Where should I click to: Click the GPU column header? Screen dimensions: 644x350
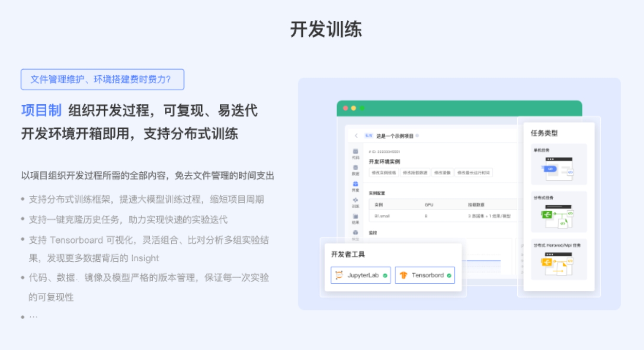[429, 204]
